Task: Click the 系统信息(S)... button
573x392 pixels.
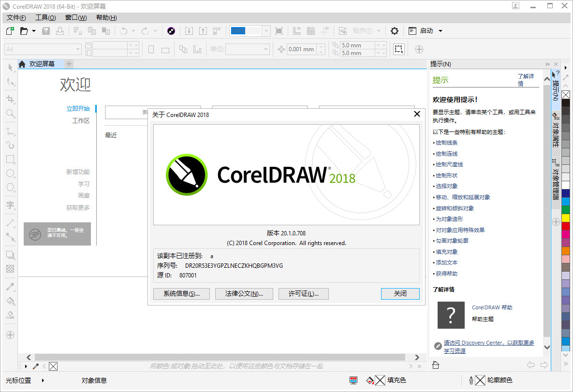Action: (x=181, y=293)
